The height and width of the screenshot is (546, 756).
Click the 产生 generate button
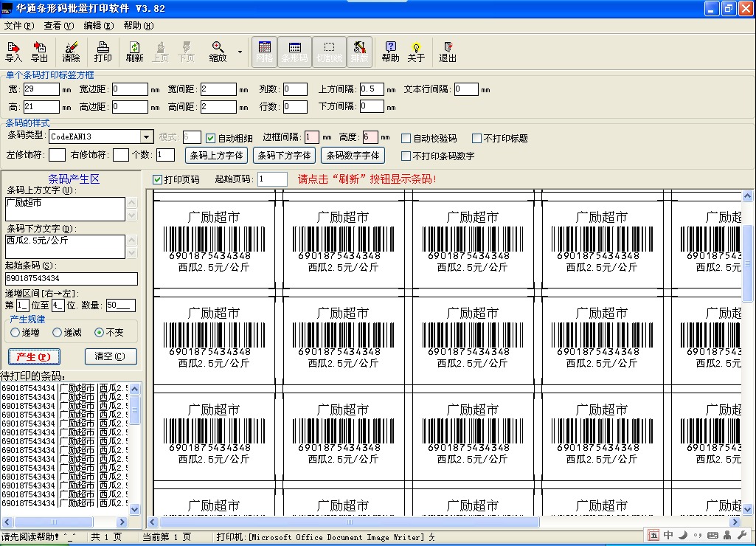point(33,356)
